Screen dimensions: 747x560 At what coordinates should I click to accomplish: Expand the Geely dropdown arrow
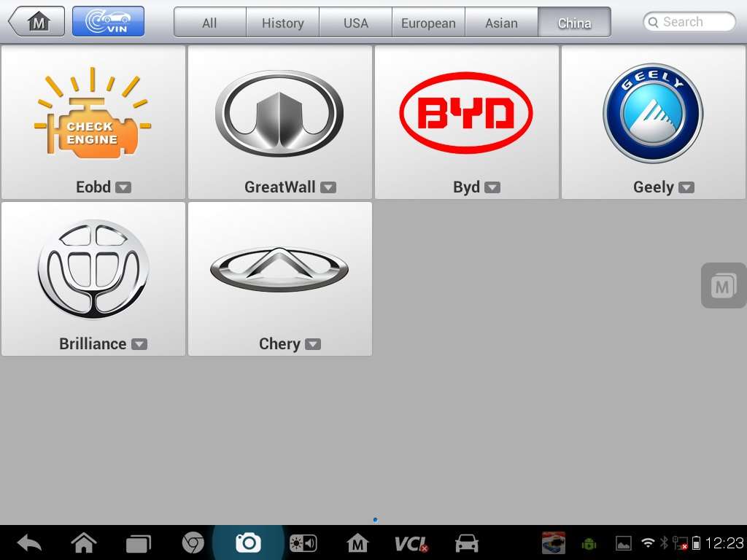(x=686, y=187)
